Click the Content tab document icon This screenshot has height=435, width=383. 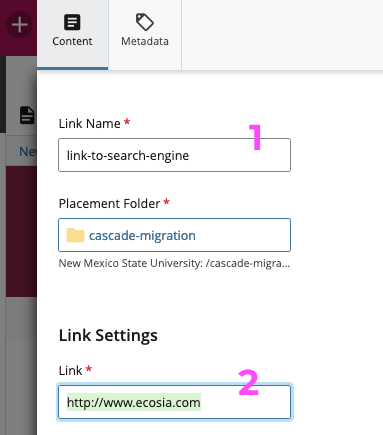[x=72, y=22]
